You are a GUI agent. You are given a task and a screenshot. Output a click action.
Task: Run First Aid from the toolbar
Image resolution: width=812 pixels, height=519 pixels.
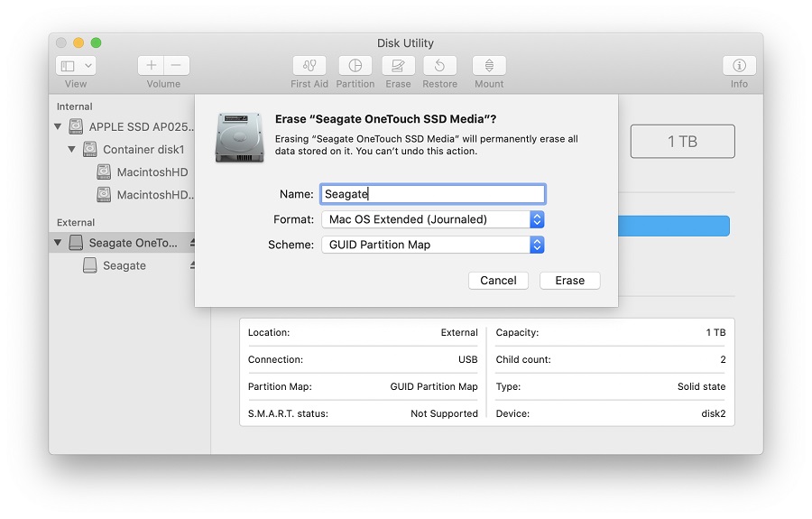click(309, 65)
